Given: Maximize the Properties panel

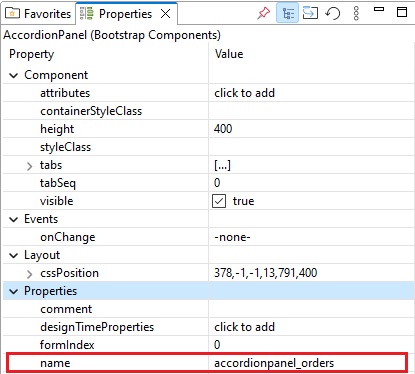Looking at the screenshot, I should pos(402,12).
